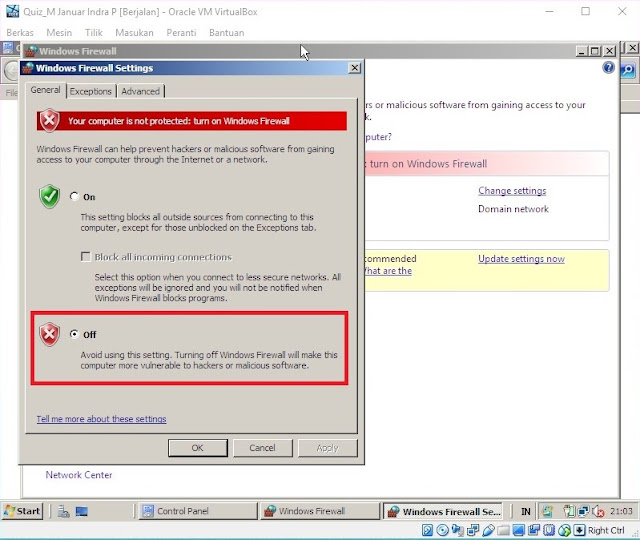Click VirtualBox shared folders status icon
The width and height of the screenshot is (640, 540).
503,531
